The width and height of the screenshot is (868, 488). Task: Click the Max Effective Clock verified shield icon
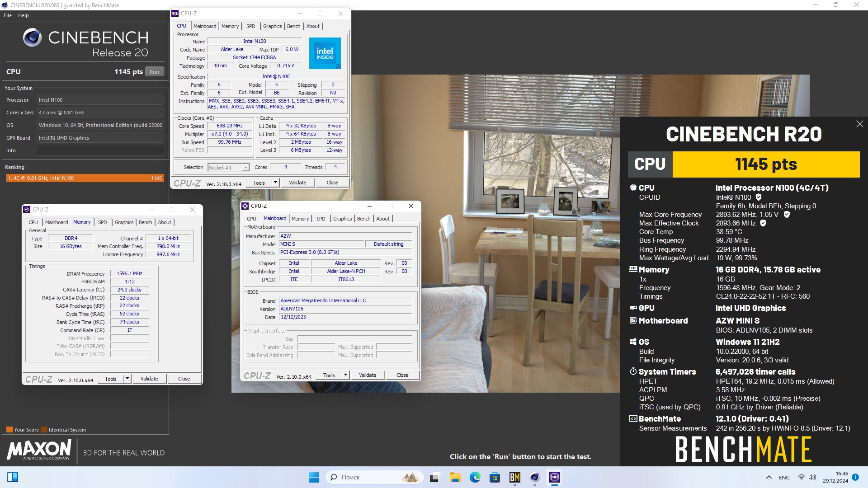pos(763,223)
